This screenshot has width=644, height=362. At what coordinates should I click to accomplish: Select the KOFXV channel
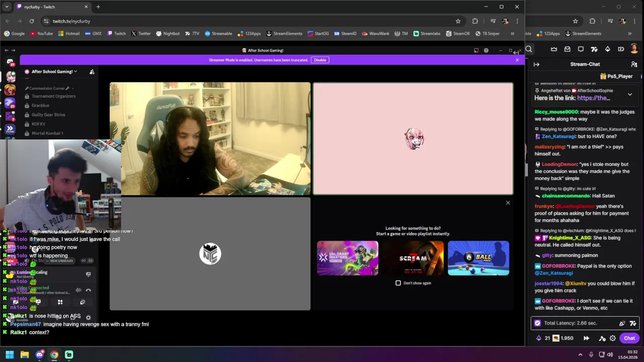tap(38, 124)
